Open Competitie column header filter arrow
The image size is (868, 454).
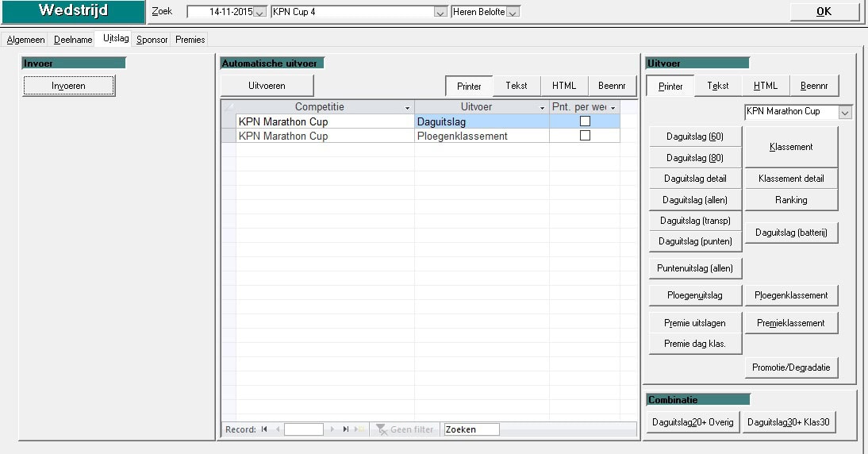click(408, 107)
